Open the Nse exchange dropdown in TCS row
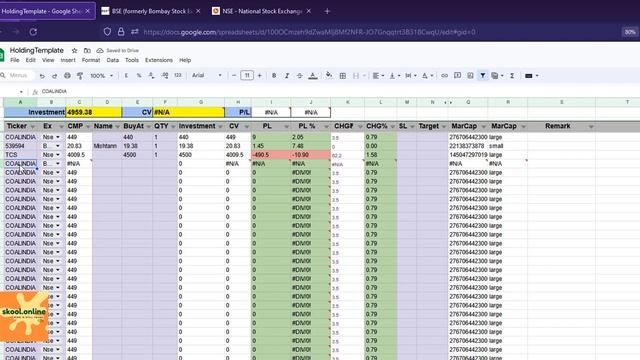 58,155
